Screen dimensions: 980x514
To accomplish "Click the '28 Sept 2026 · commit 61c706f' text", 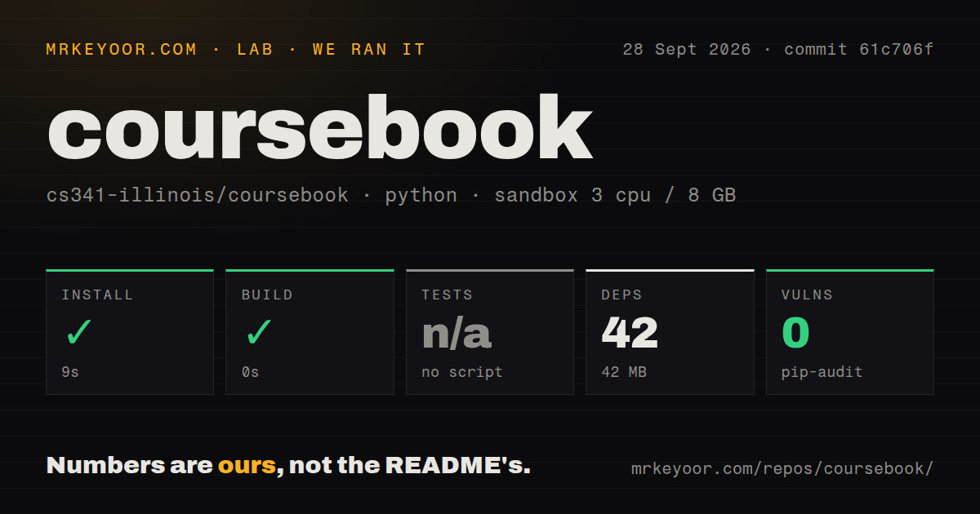I will 777,50.
